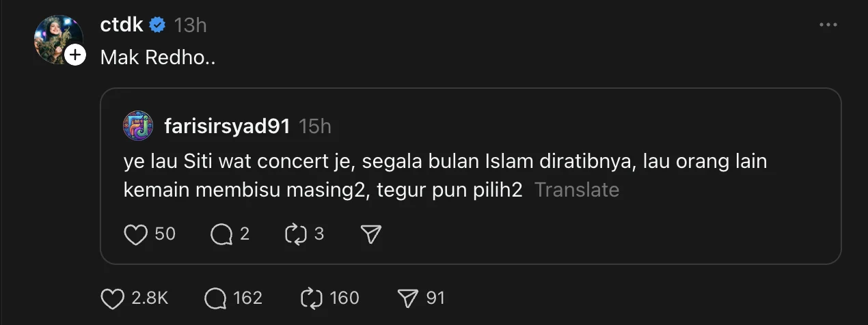Screen dimensions: 868x325
Task: Repost the ctdk post with 160 reposts
Action: click(x=311, y=298)
